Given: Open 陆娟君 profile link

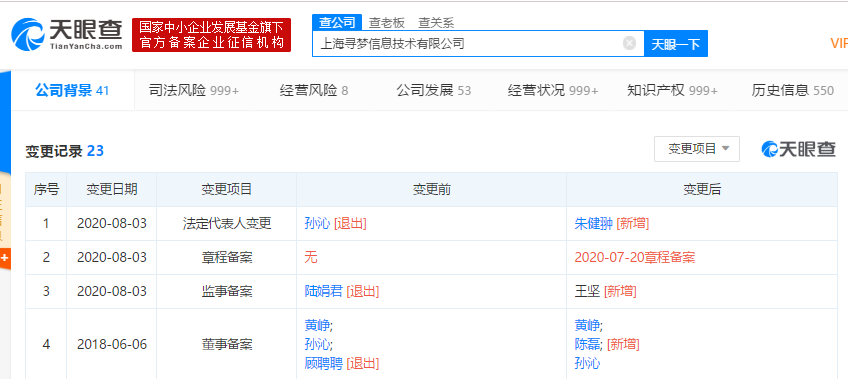Looking at the screenshot, I should pos(323,291).
